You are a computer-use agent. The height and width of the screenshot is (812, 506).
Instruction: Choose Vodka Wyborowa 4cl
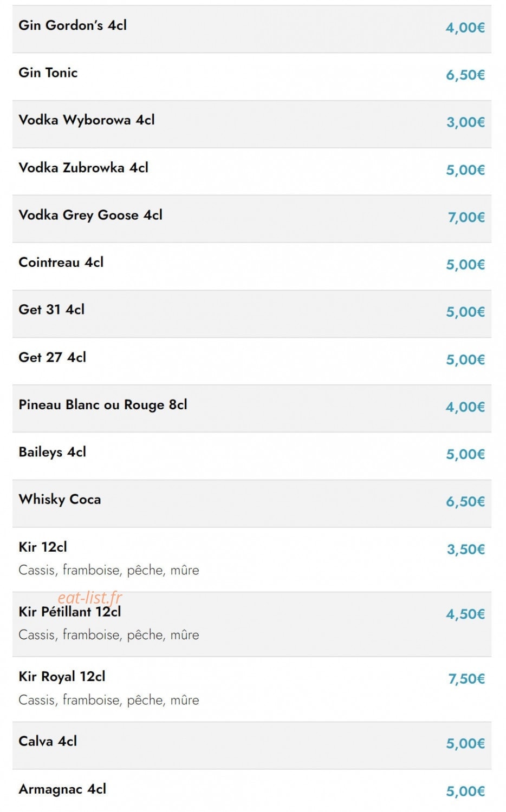[252, 124]
